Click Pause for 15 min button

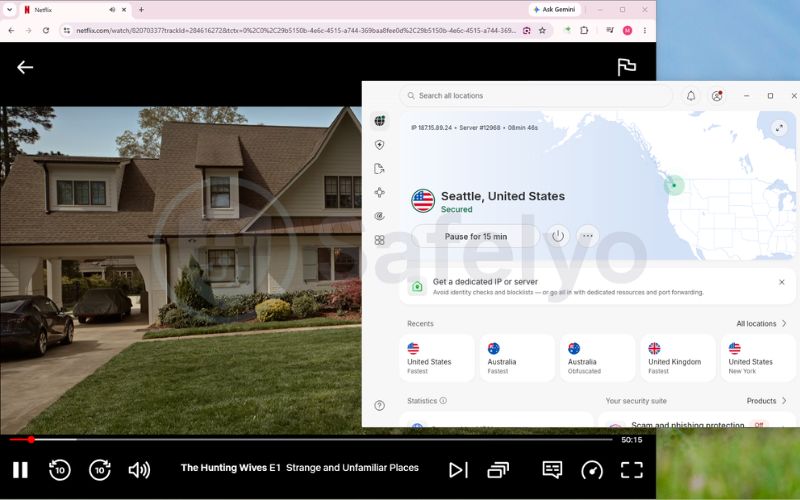(476, 236)
